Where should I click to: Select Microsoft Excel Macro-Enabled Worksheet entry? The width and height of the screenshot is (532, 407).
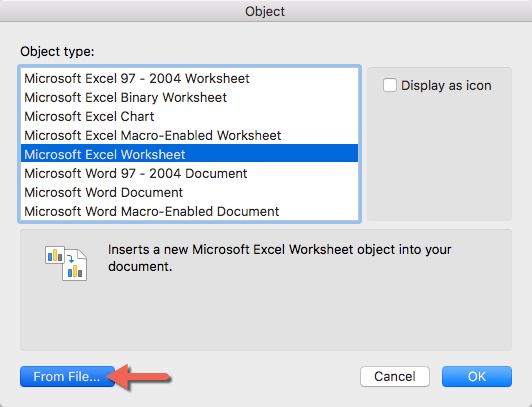pos(189,136)
